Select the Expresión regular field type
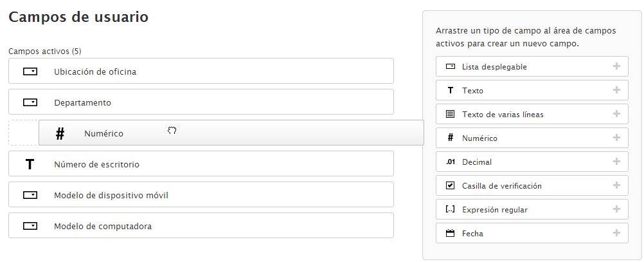This screenshot has height=262, width=644. (x=494, y=209)
